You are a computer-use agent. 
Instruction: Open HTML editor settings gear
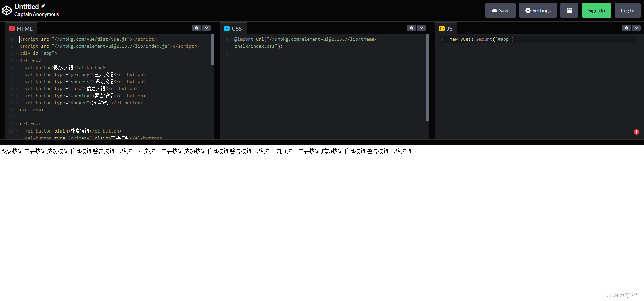[197, 28]
